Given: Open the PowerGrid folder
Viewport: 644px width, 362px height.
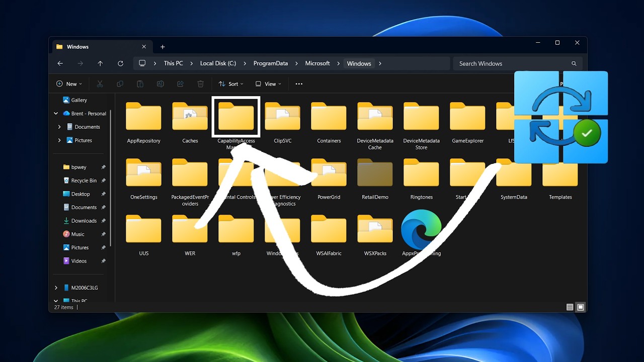Looking at the screenshot, I should (329, 179).
